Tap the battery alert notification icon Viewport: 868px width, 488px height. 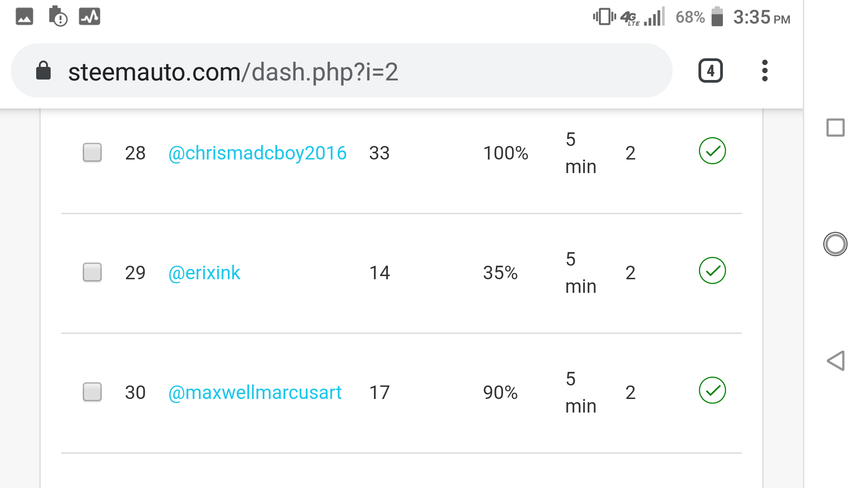(x=57, y=17)
